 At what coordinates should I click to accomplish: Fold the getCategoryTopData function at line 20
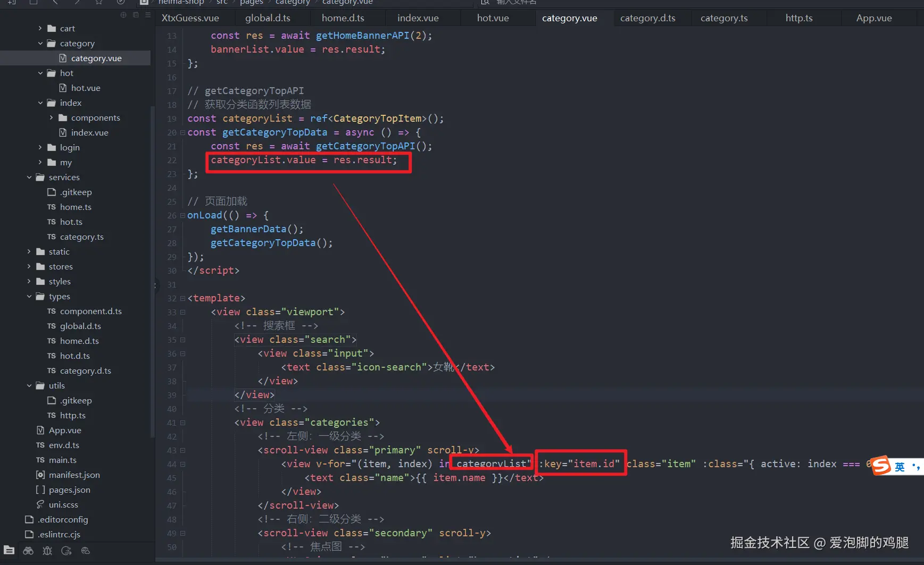pyautogui.click(x=182, y=132)
